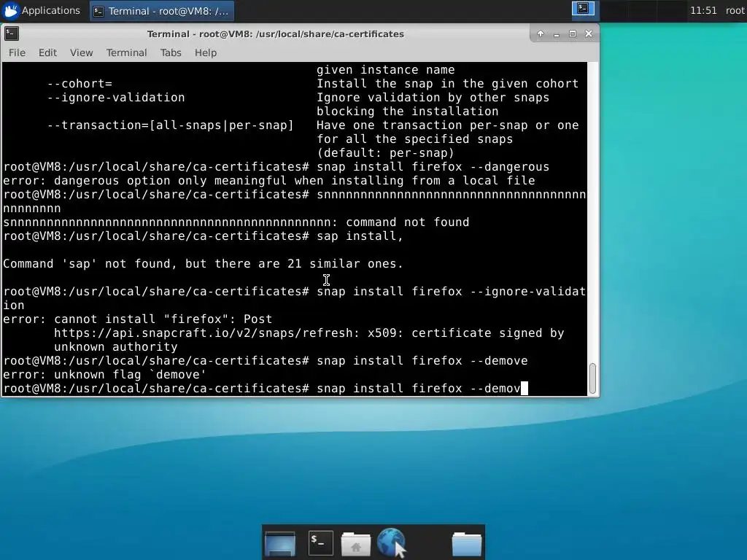The height and width of the screenshot is (560, 747).
Task: Click the current command line ending in '--demov'
Action: click(x=266, y=389)
